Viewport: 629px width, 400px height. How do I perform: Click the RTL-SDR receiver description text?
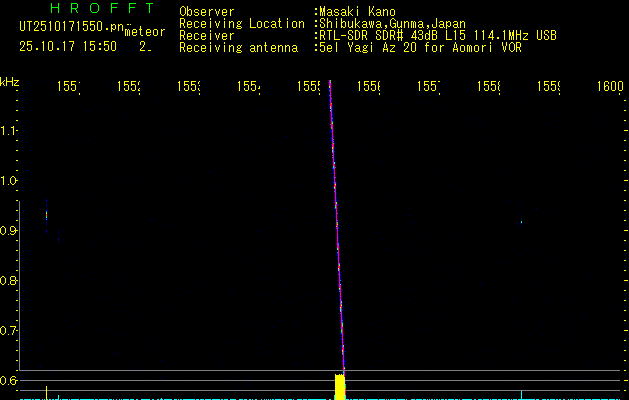436,35
